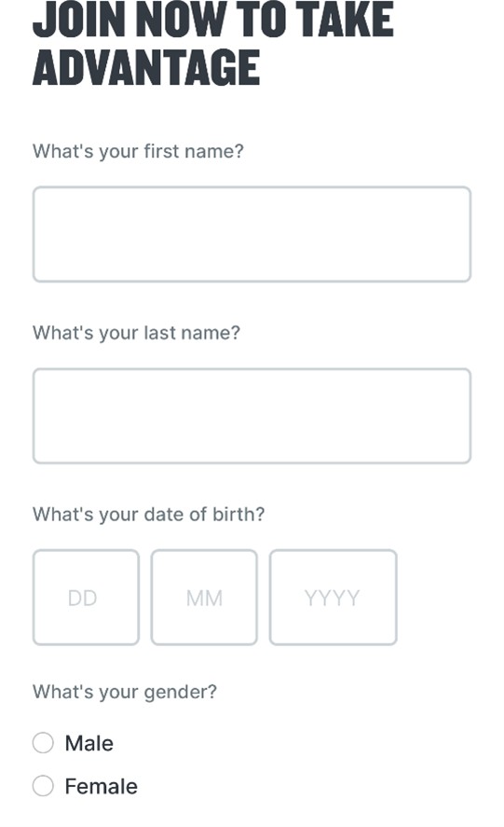Click the "What's your date of birth?" label

coord(149,515)
